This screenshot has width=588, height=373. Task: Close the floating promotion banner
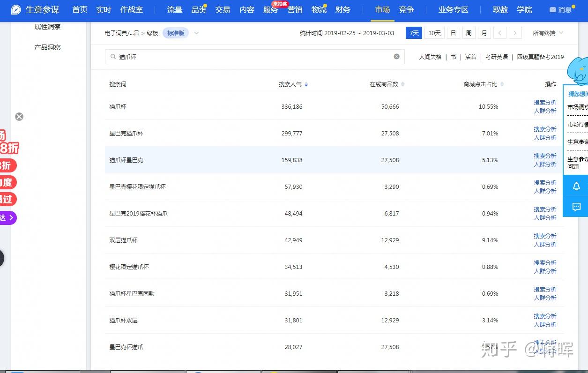click(x=19, y=117)
